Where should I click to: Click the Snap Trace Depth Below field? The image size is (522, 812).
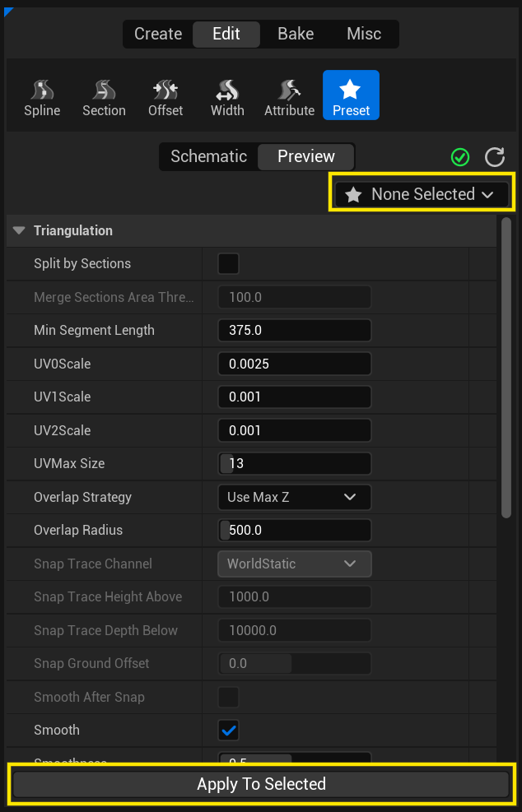(295, 630)
